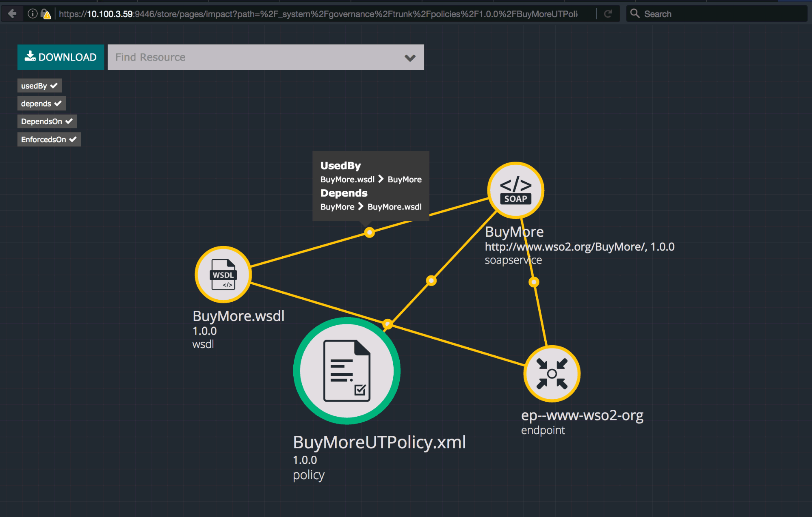812x517 pixels.
Task: Click the browser URL address bar
Action: pos(318,14)
